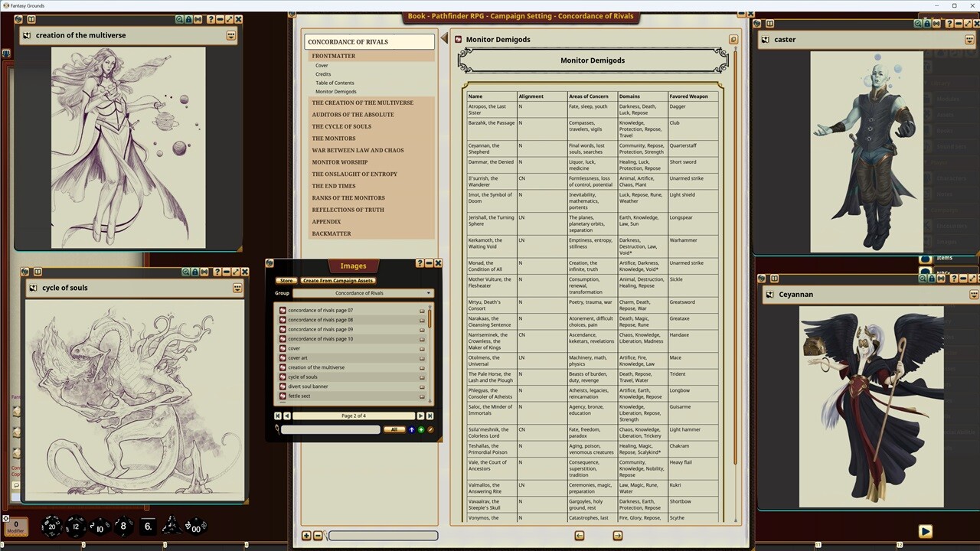Toggle the 'All' filter button in the Images window

point(394,429)
